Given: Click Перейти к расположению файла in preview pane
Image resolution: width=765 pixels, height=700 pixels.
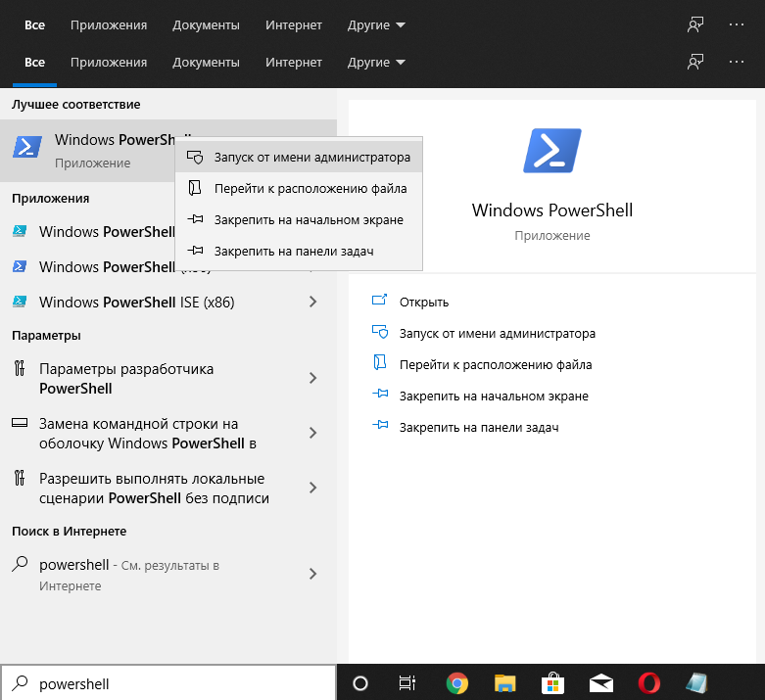Looking at the screenshot, I should click(496, 364).
